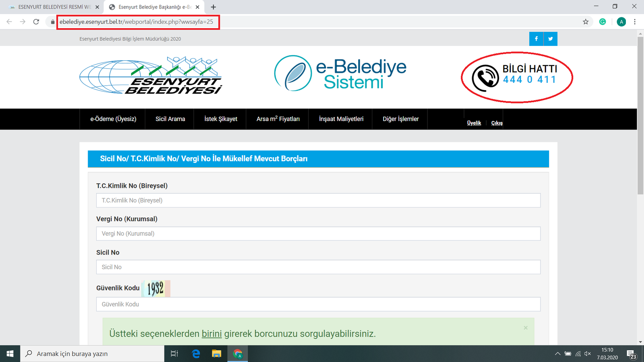Click the Facebook icon in header
The image size is (644, 362).
click(x=536, y=39)
